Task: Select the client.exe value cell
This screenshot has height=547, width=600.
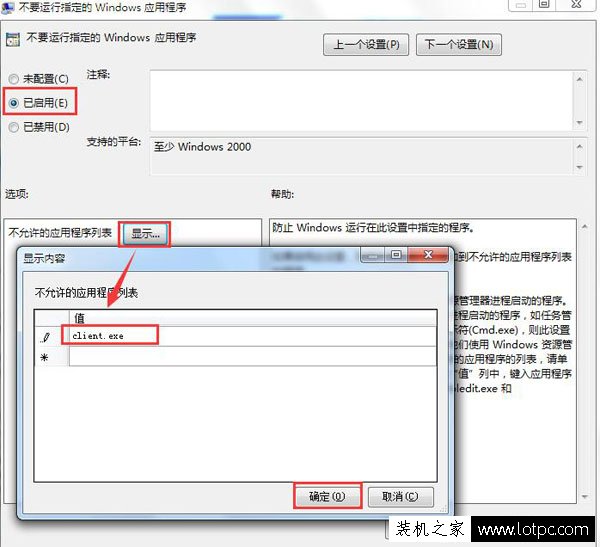Action: [x=253, y=336]
